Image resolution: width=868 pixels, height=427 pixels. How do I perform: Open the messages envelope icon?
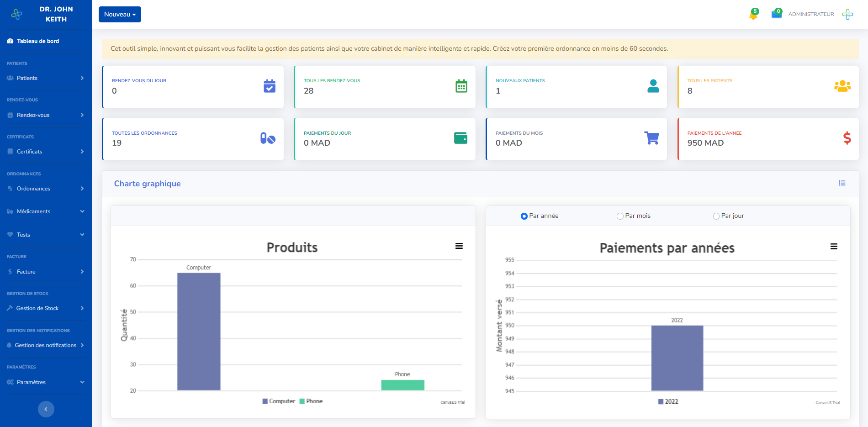[x=776, y=14]
